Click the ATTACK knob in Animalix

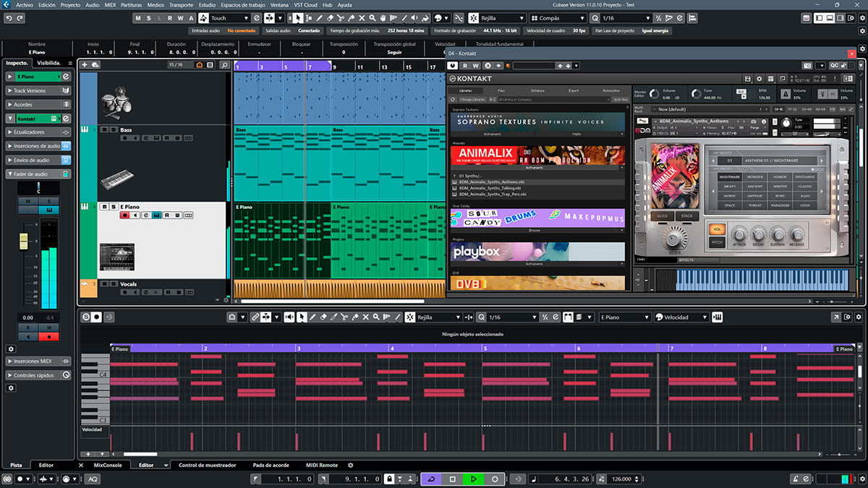click(739, 234)
